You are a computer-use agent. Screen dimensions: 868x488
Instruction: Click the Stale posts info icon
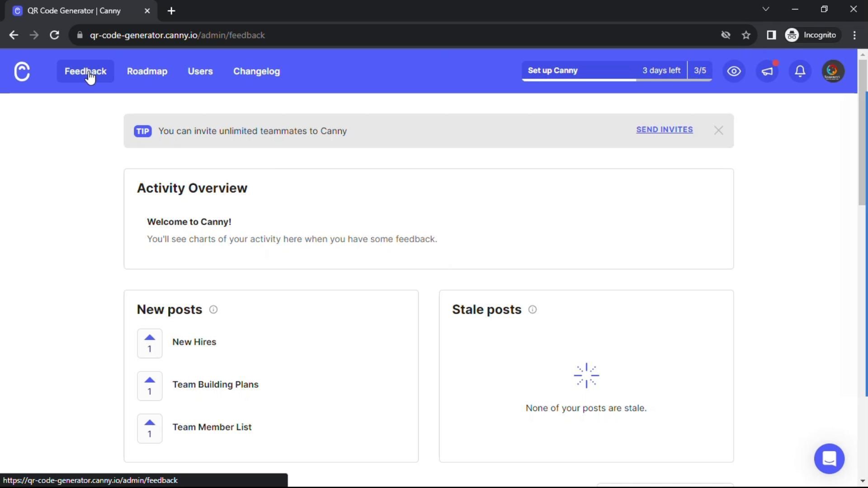(533, 310)
